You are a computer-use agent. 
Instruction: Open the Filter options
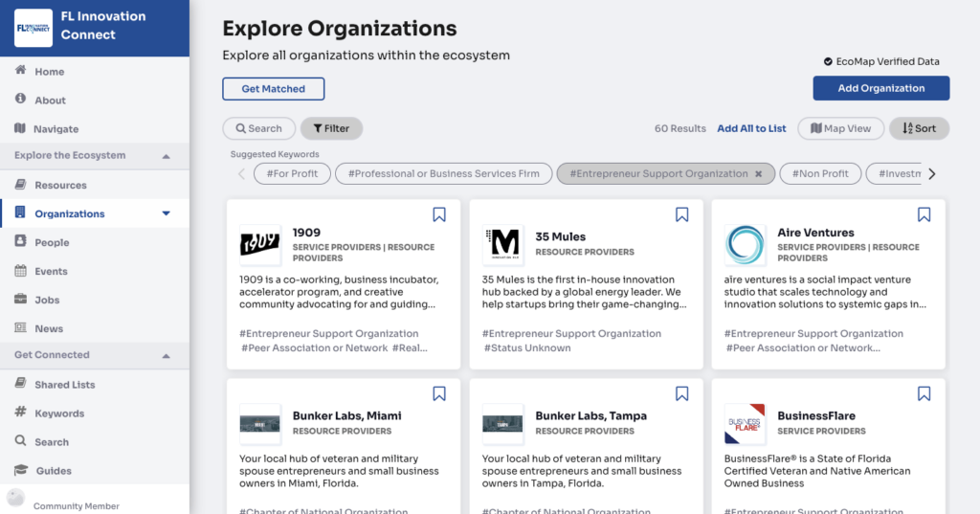pyautogui.click(x=331, y=128)
